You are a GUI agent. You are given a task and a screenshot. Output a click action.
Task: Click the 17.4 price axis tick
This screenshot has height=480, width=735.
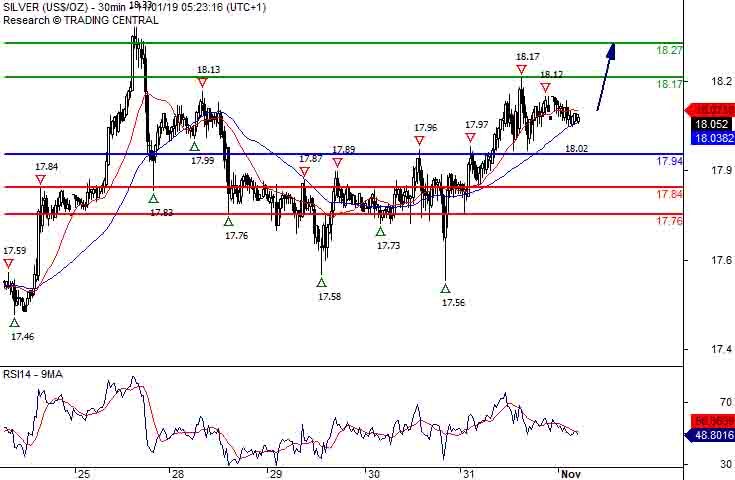[x=721, y=349]
